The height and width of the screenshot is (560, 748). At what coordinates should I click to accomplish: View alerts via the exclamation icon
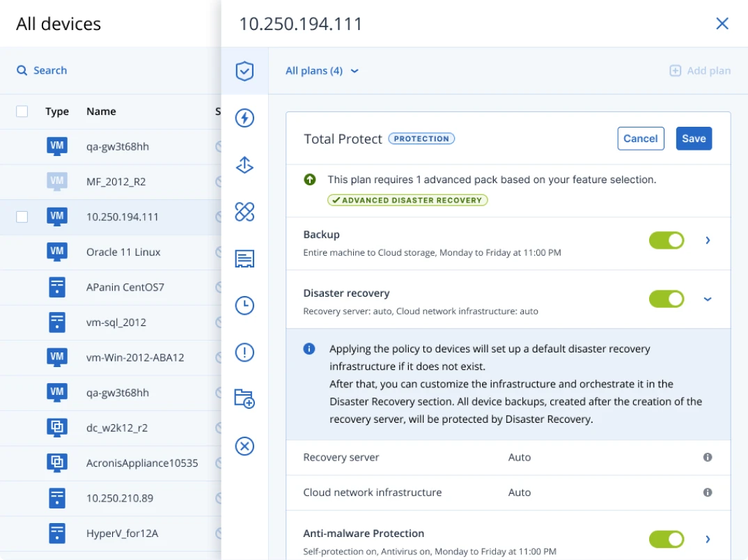click(x=244, y=352)
